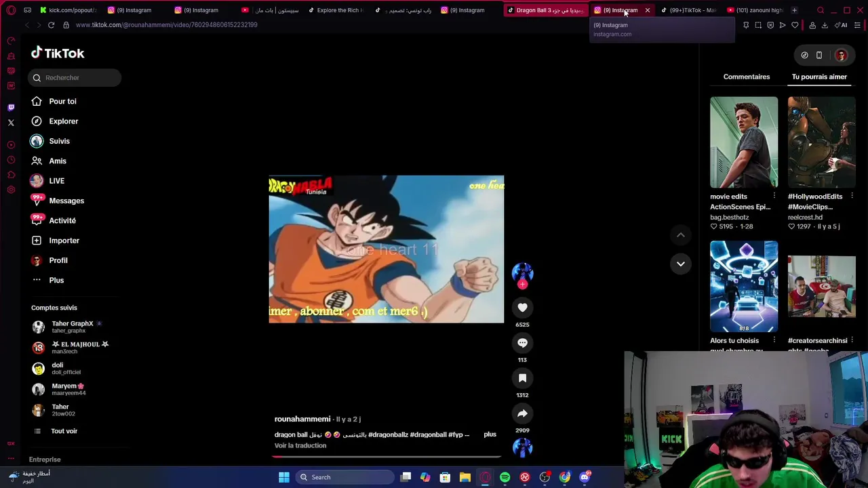Open the HollywoodEdits video thumbnail
This screenshot has width=868, height=488.
pos(821,142)
